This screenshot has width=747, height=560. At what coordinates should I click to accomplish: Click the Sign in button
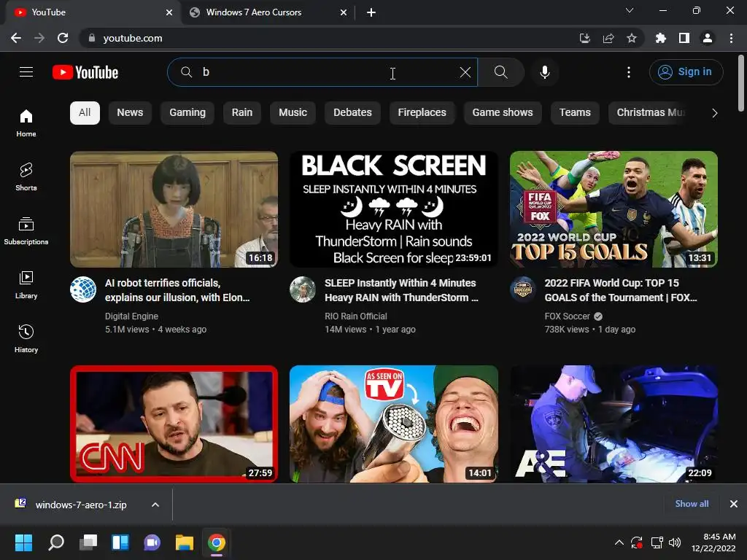(686, 72)
